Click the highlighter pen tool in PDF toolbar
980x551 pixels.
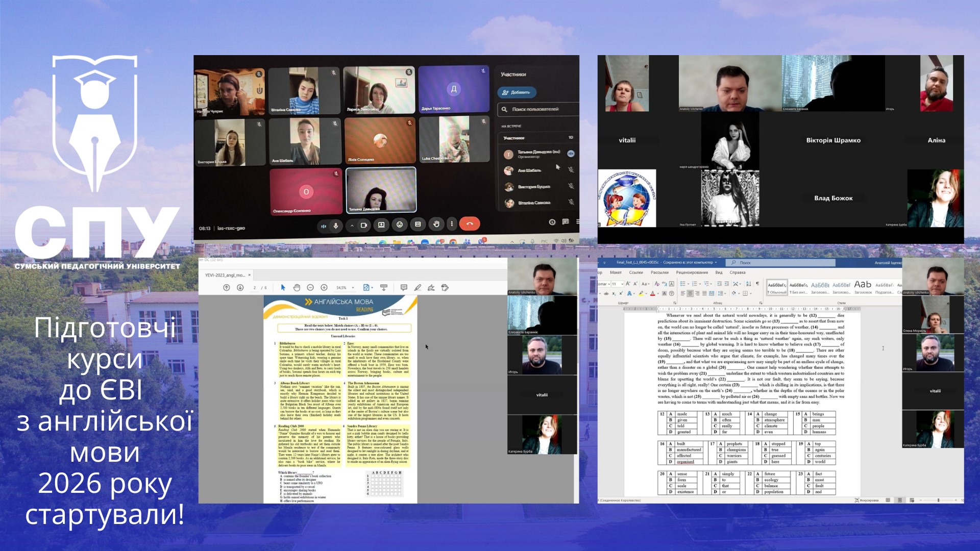418,288
